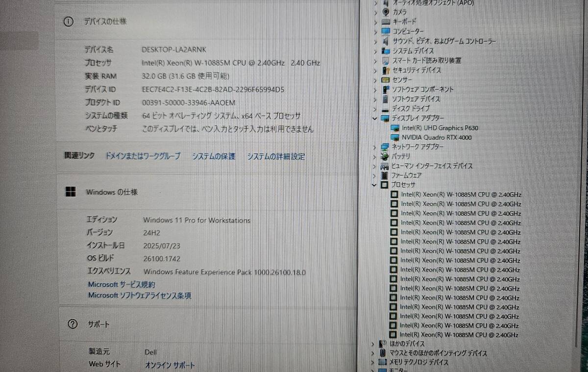
Task: Expand the キーボード node chevron
Action: (376, 22)
